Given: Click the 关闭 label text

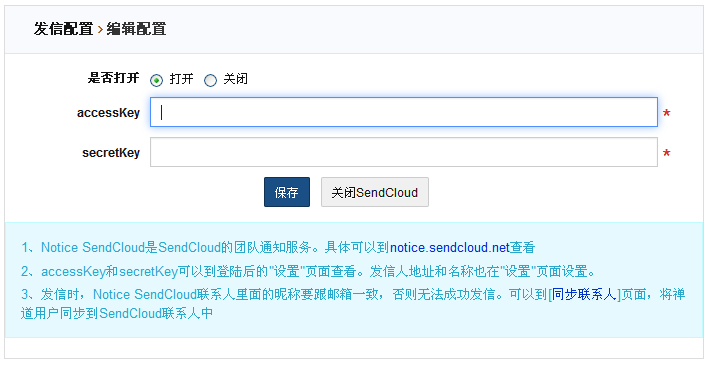Looking at the screenshot, I should pyautogui.click(x=235, y=79).
